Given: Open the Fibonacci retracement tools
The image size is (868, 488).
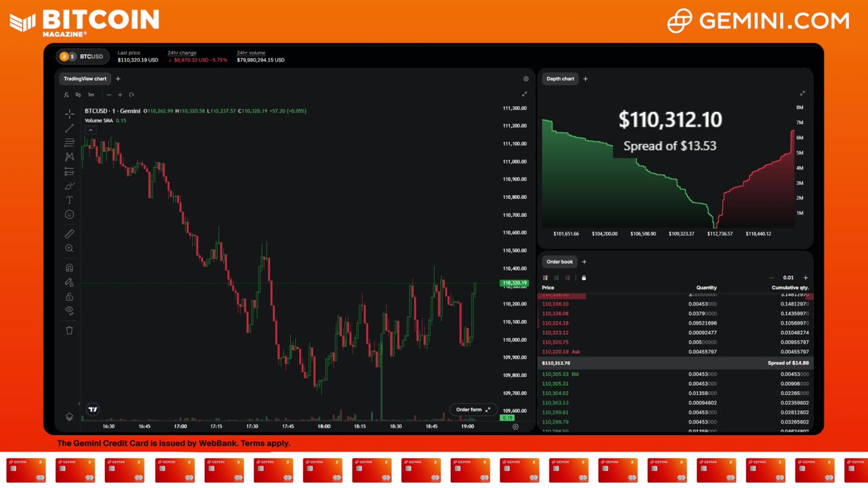Looking at the screenshot, I should (x=69, y=142).
